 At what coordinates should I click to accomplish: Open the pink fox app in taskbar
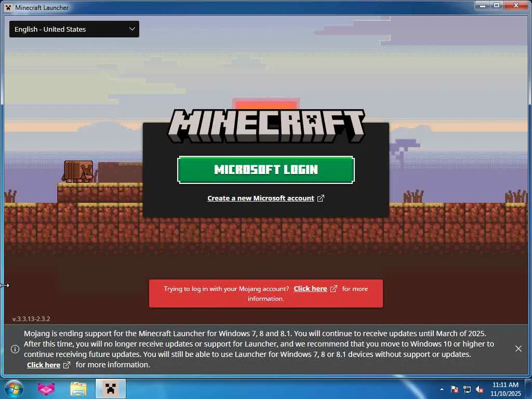[x=46, y=389]
